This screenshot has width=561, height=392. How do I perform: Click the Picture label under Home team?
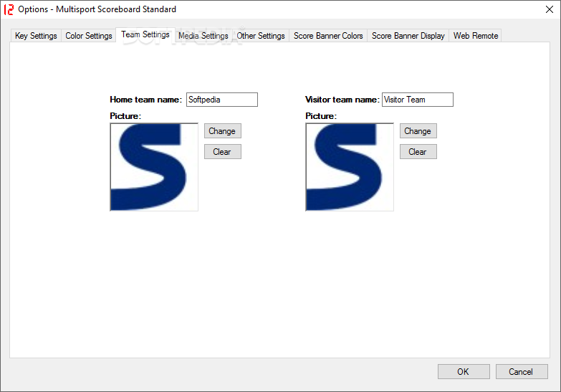pyautogui.click(x=125, y=116)
